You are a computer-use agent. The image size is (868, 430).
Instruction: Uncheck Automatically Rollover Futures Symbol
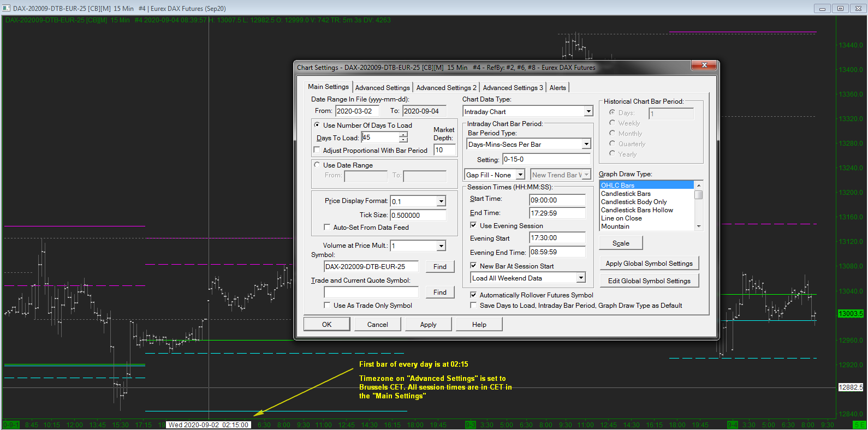473,295
